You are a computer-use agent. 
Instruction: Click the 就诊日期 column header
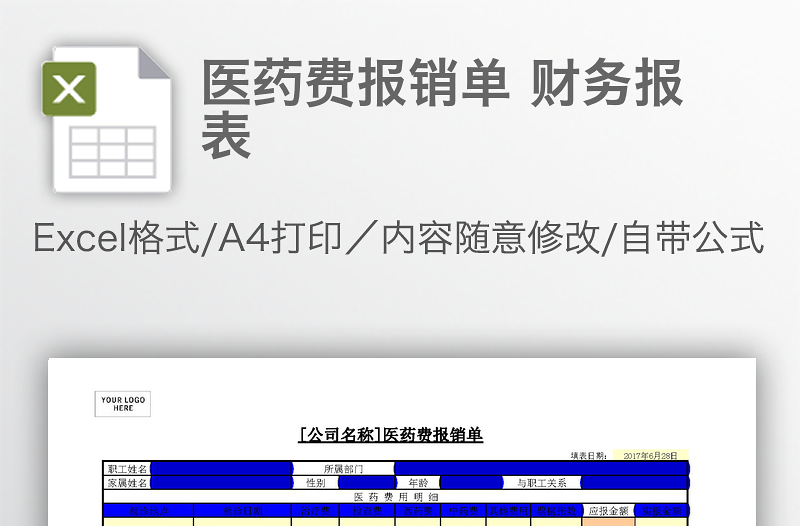coord(243,511)
